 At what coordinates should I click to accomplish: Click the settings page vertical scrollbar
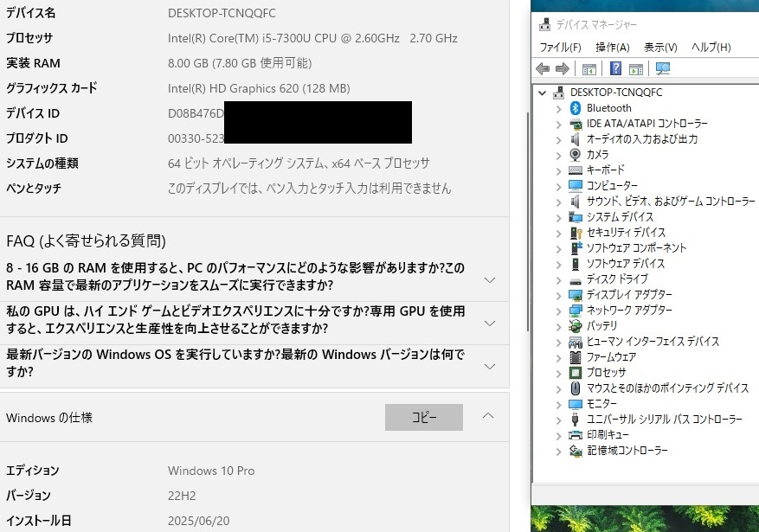pyautogui.click(x=527, y=221)
